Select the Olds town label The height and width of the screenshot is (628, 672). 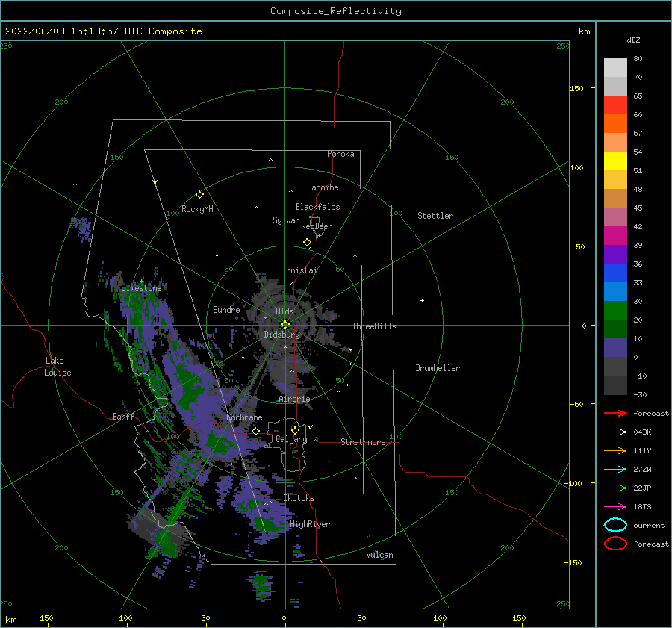284,311
